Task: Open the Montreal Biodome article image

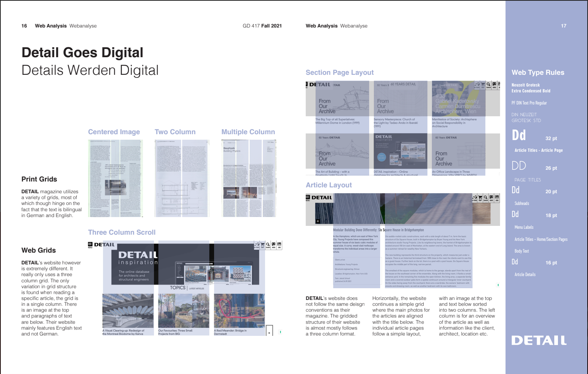Action: pyautogui.click(x=128, y=311)
